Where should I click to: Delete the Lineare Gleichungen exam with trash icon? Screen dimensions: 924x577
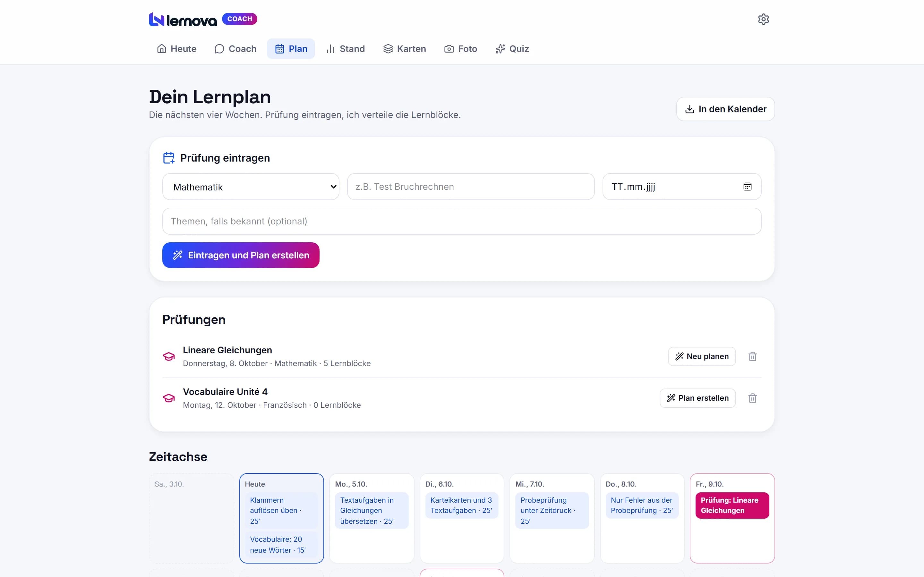[x=752, y=356]
